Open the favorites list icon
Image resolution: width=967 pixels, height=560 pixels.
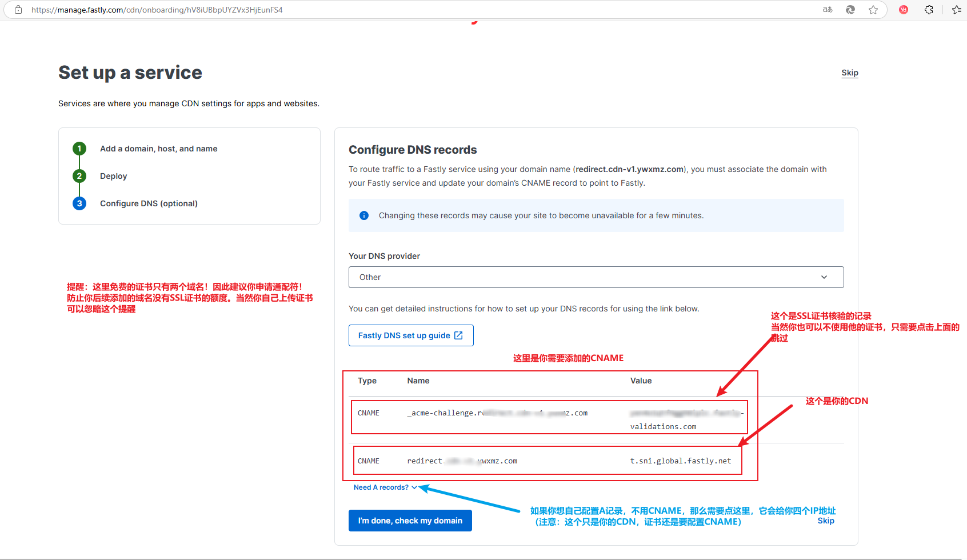coord(957,10)
